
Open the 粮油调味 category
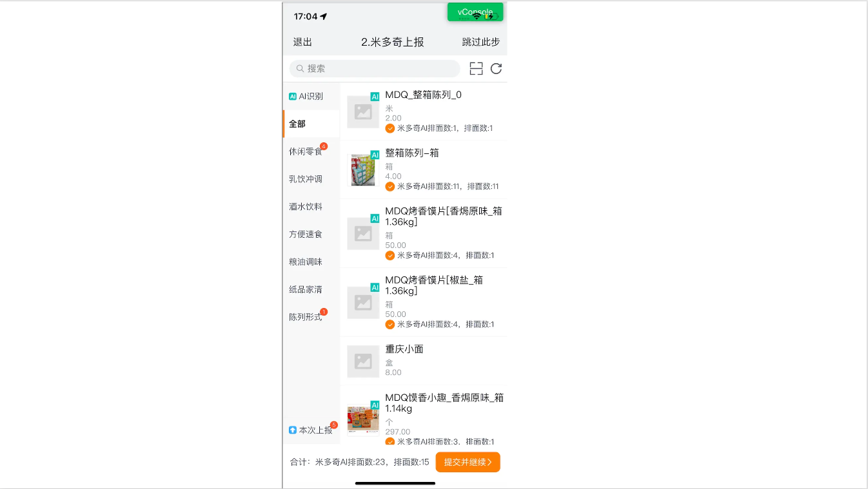(x=311, y=262)
